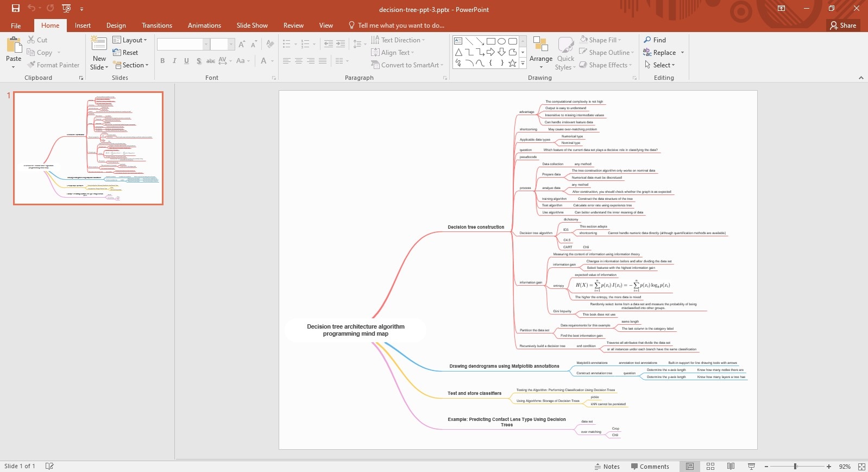This screenshot has height=472, width=868.
Task: Open the Section dropdown
Action: click(131, 65)
